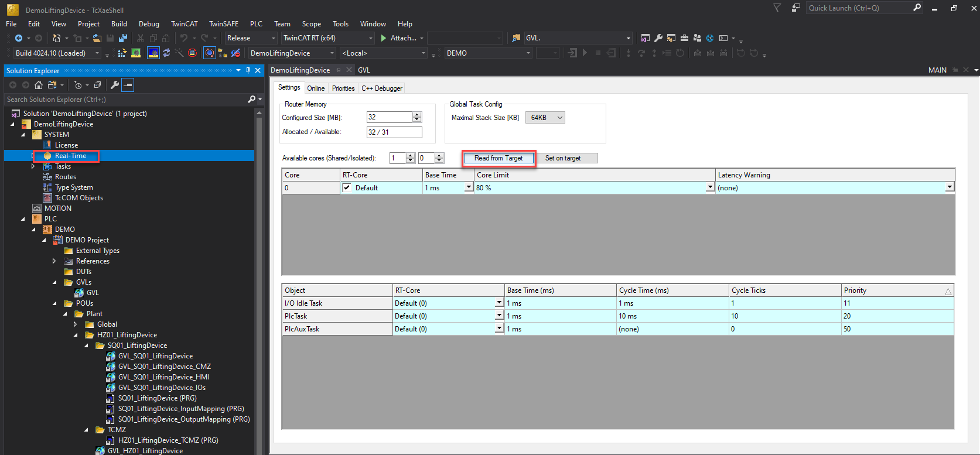This screenshot has height=455, width=980.
Task: Click the Solution Explorer vertical scrollbar
Action: click(259, 281)
